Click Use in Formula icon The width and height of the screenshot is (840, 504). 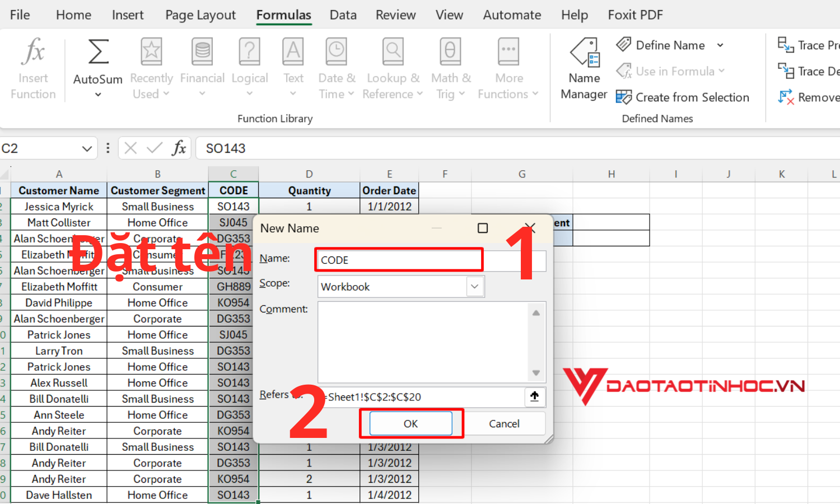[x=624, y=71]
